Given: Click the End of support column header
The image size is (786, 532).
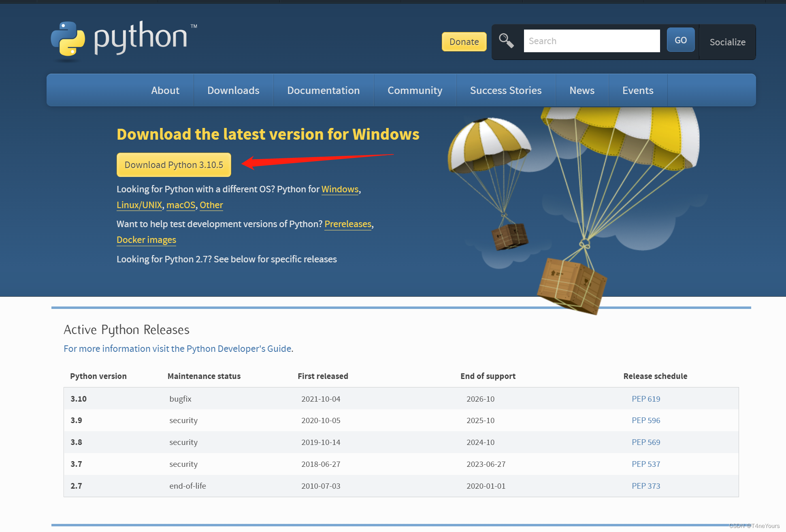Looking at the screenshot, I should 488,376.
